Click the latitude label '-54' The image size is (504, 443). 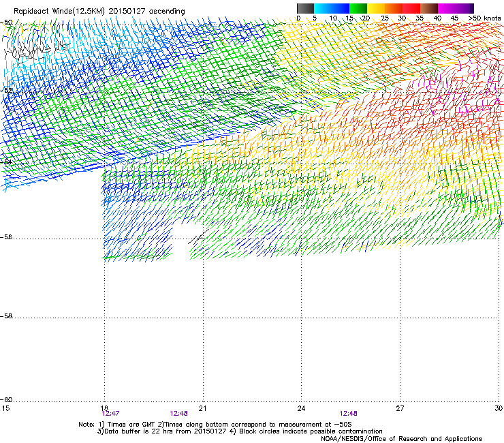pyautogui.click(x=6, y=162)
